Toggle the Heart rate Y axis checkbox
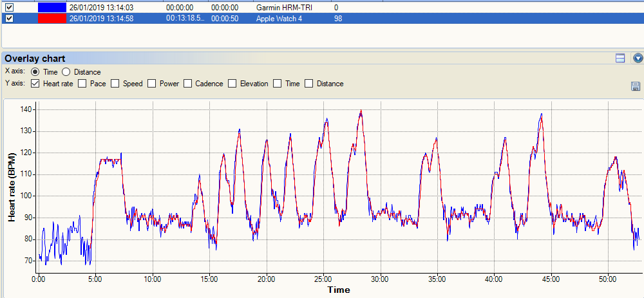 [x=35, y=84]
